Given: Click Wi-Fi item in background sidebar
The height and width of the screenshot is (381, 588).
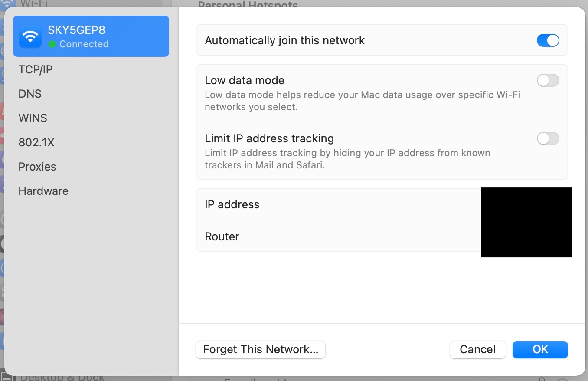Looking at the screenshot, I should coord(34,3).
